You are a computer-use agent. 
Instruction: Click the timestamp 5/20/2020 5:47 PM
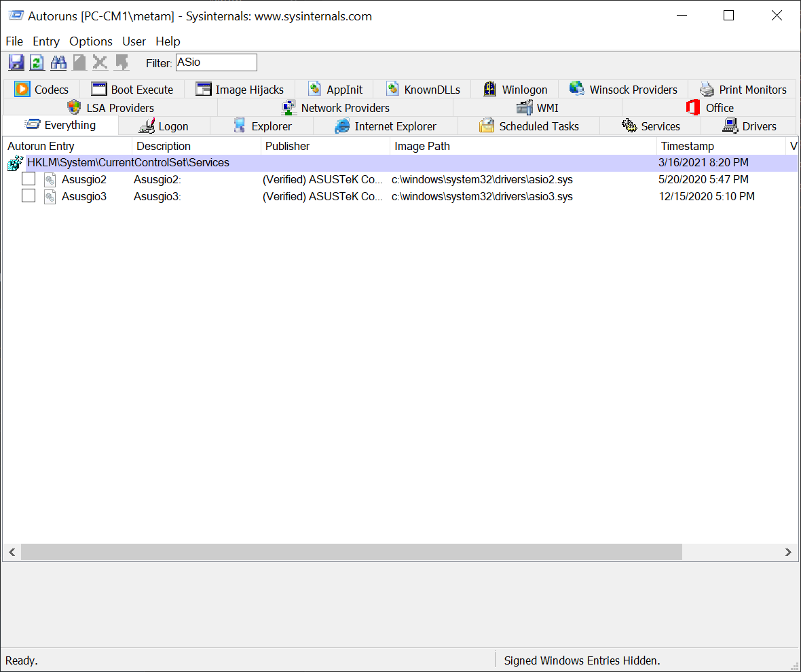click(703, 180)
